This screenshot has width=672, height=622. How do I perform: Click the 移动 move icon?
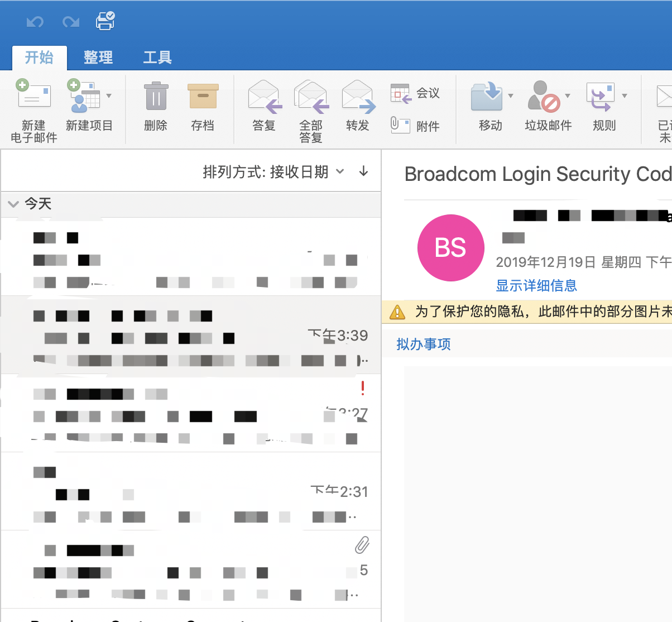click(487, 96)
